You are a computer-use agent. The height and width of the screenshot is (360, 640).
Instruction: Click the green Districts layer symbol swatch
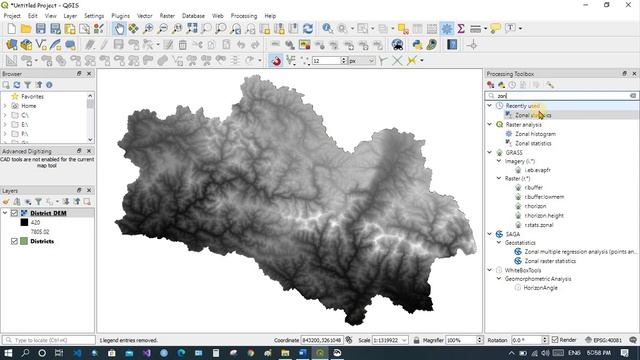(x=24, y=241)
